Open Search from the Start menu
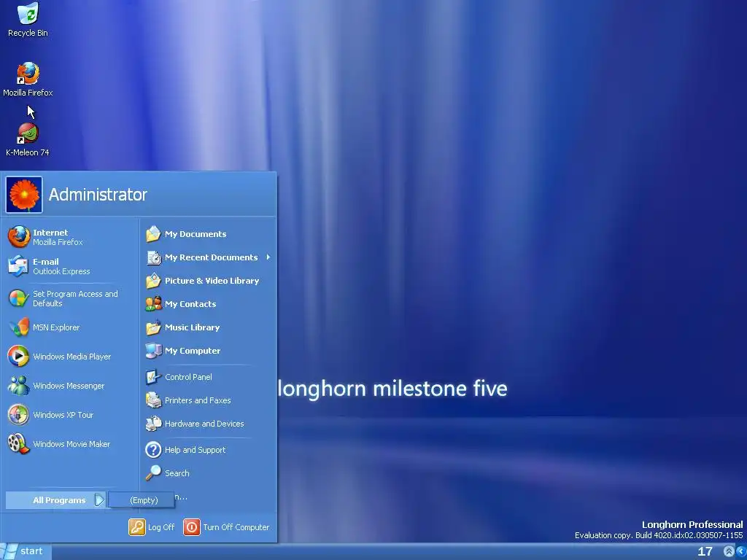The width and height of the screenshot is (747, 560). tap(208, 472)
